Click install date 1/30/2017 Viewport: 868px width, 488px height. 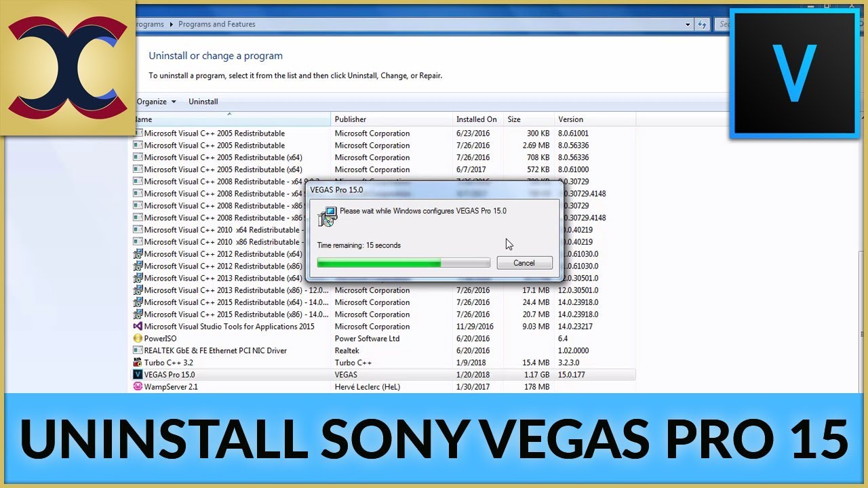click(x=473, y=386)
